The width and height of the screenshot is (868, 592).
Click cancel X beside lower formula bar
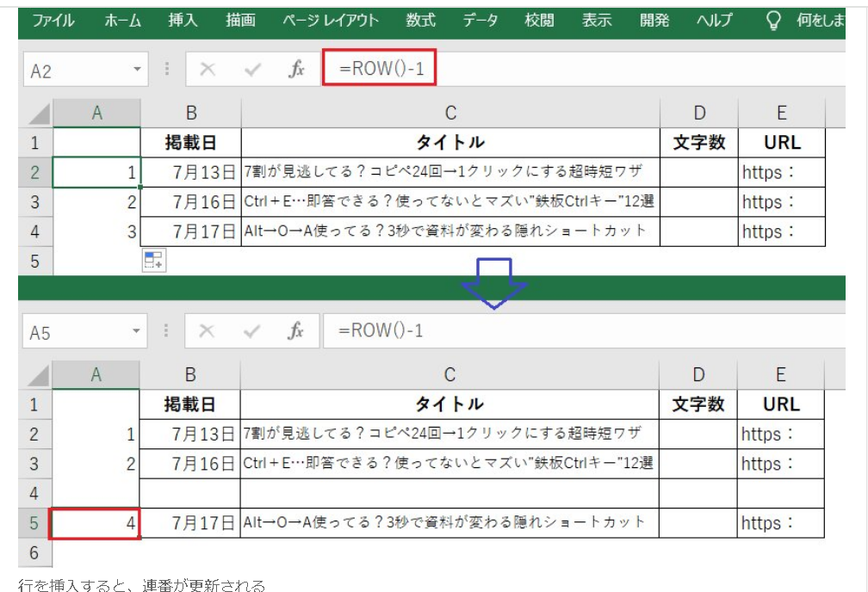tap(207, 331)
